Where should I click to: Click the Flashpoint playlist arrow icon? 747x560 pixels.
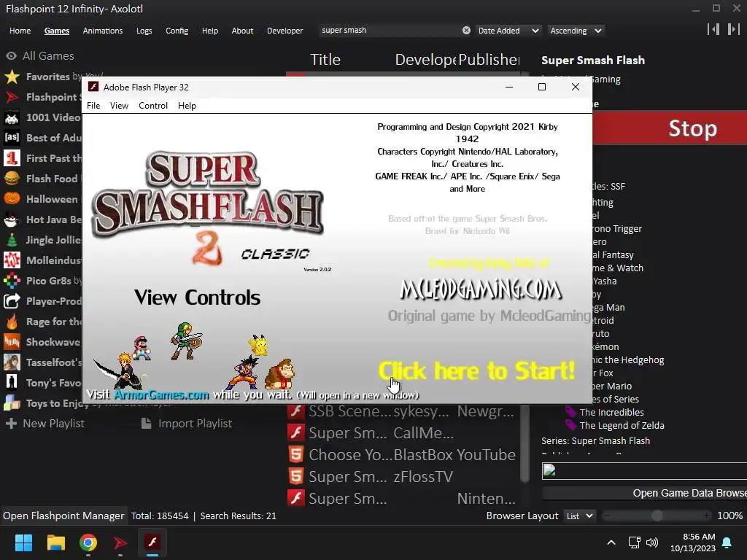pos(12,97)
